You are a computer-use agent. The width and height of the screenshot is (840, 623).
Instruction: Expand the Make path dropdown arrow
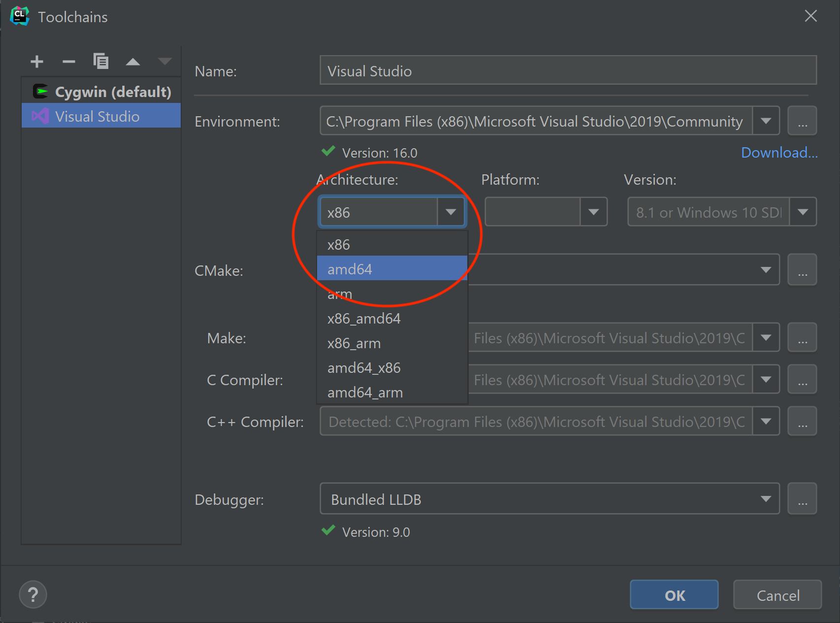[766, 338]
